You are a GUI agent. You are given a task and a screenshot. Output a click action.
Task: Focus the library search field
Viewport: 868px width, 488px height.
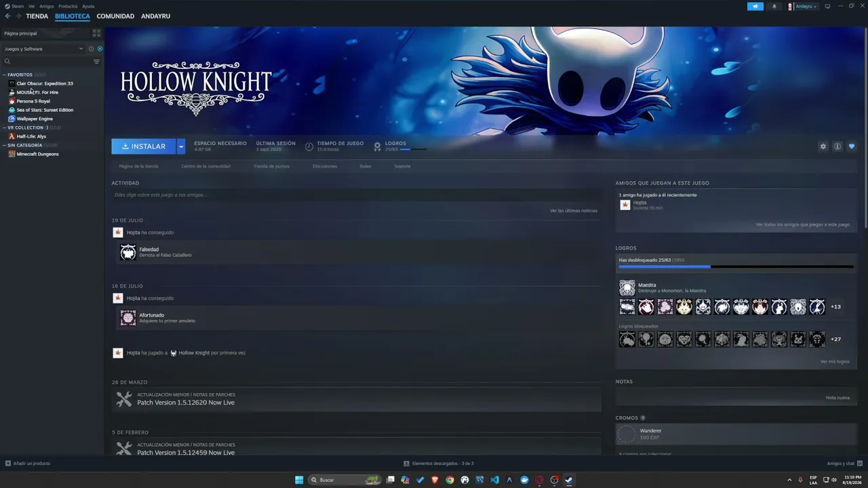point(51,62)
